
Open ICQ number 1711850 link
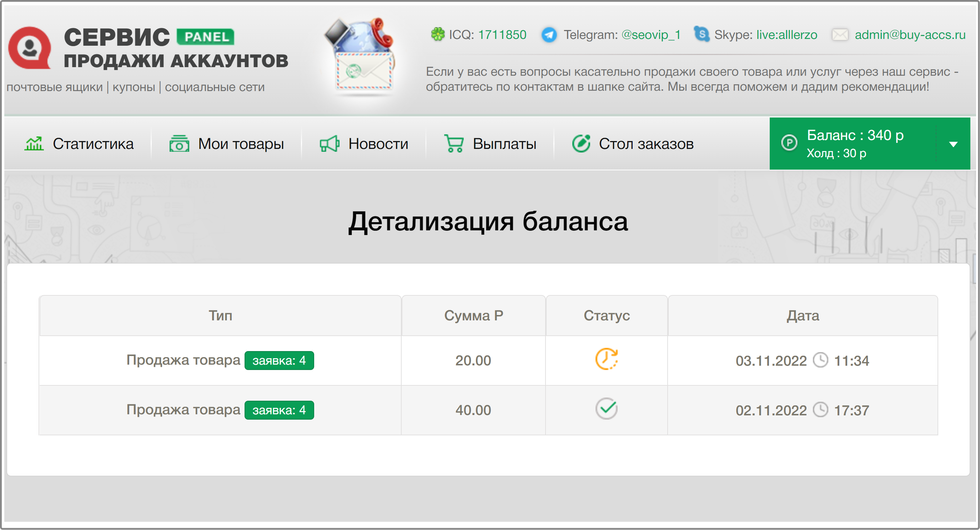[502, 35]
